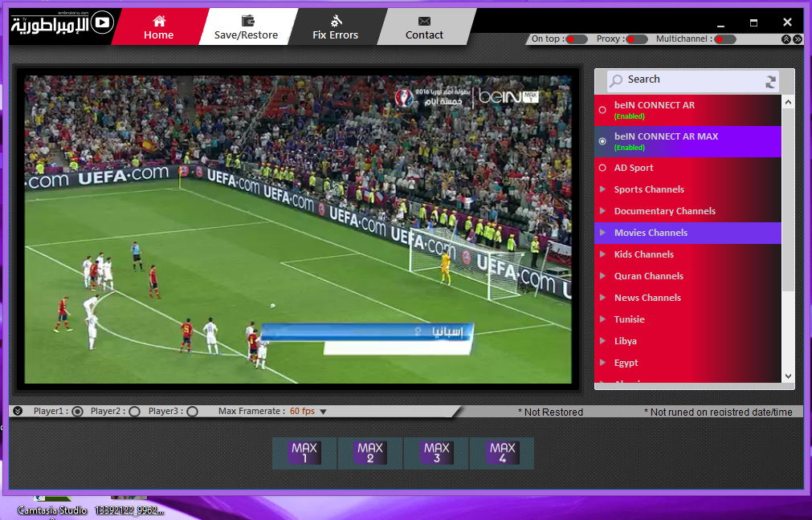Open the Home tab
The width and height of the screenshot is (812, 520).
pos(158,27)
